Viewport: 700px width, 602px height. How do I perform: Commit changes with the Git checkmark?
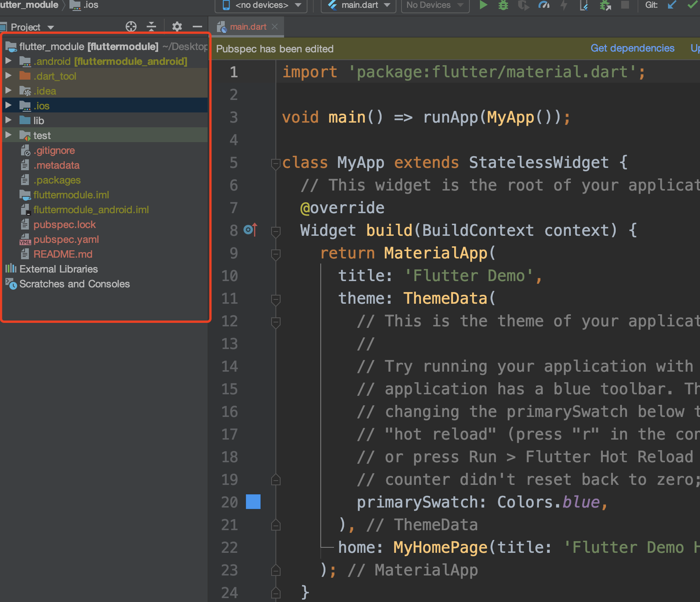693,5
